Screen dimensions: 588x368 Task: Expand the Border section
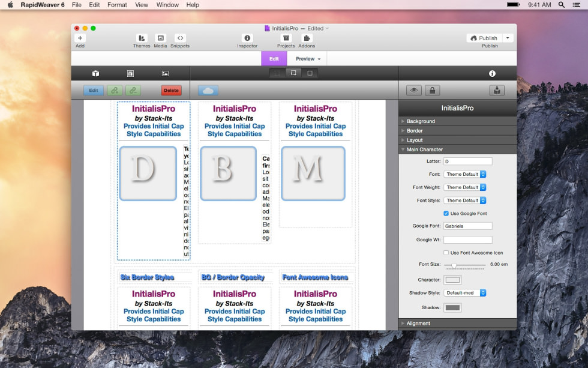click(457, 130)
